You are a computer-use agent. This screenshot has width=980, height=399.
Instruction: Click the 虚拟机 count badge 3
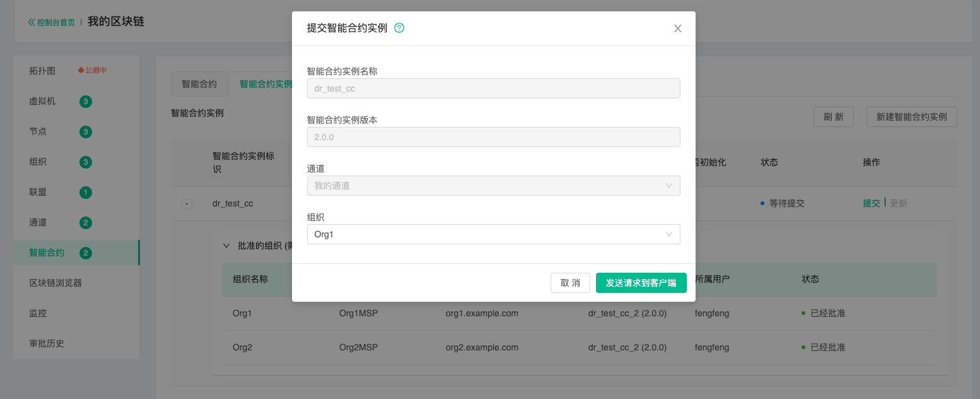tap(86, 102)
